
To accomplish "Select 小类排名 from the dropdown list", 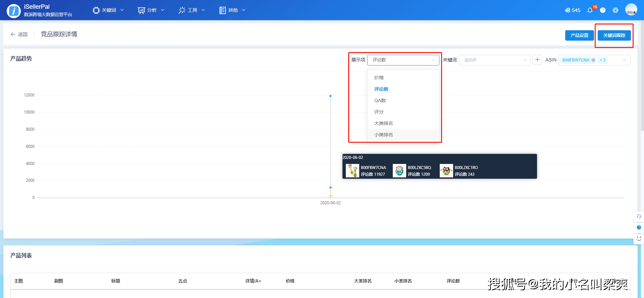I will click(x=384, y=135).
